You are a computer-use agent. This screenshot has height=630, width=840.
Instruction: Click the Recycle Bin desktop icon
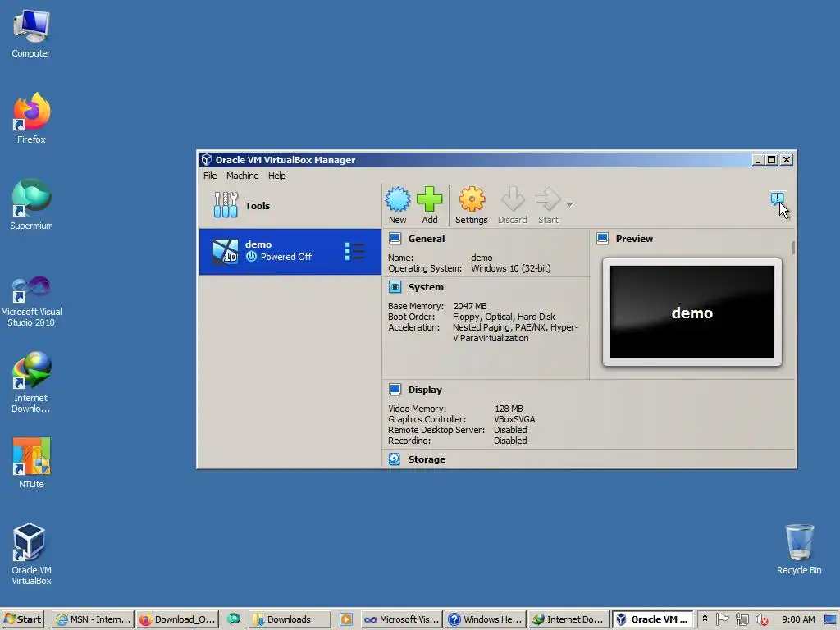[x=799, y=549]
